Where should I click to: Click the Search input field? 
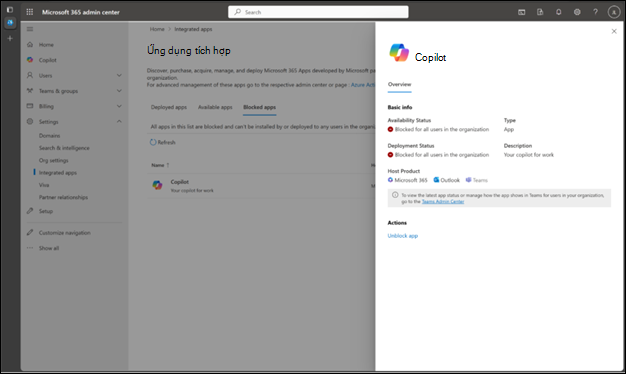pyautogui.click(x=318, y=12)
